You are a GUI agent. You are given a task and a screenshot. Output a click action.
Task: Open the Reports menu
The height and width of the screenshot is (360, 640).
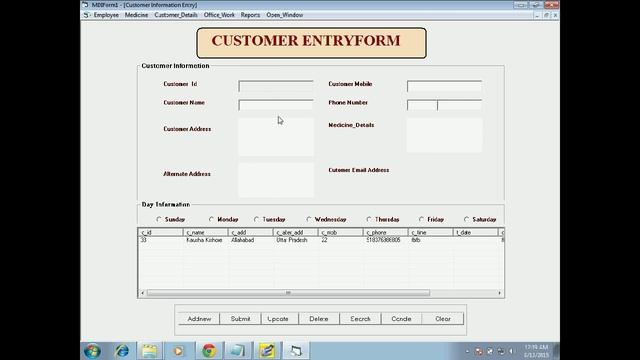pyautogui.click(x=250, y=15)
